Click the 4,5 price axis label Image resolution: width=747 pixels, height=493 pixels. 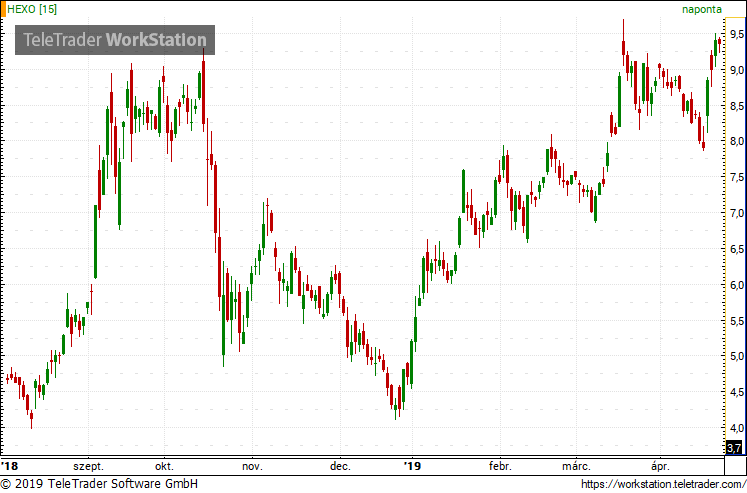click(737, 392)
